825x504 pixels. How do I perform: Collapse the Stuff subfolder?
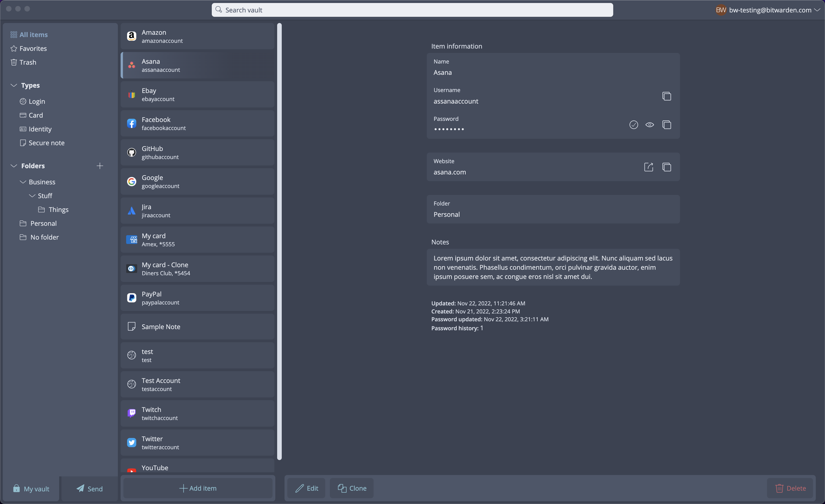point(32,196)
